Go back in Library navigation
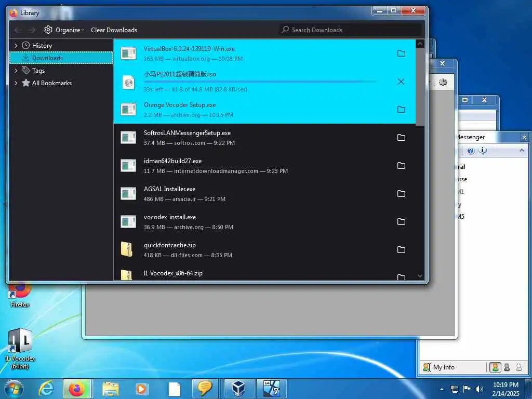Viewport: 532px width, 399px height. coord(18,30)
